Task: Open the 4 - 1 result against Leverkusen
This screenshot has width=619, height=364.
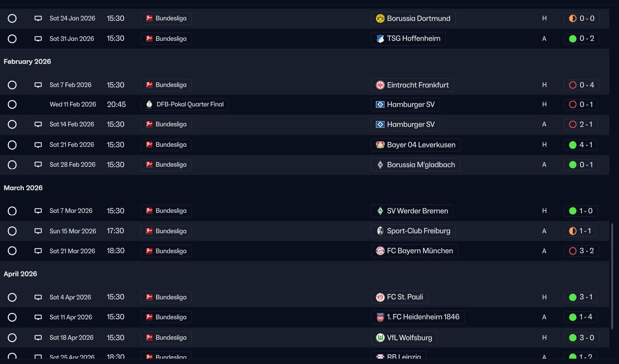Action: [x=581, y=145]
